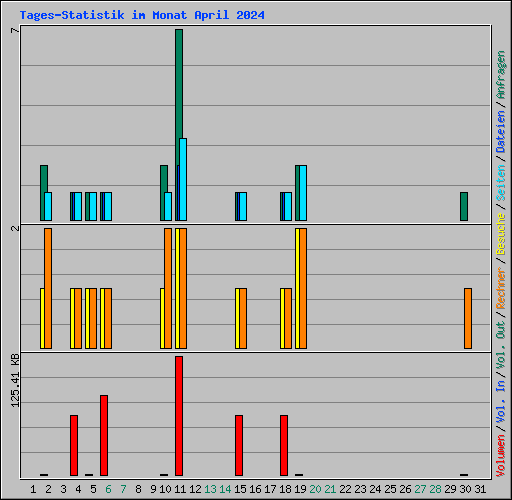Click the orange Rechner bar for day 15
This screenshot has width=512, height=500.
(x=243, y=318)
